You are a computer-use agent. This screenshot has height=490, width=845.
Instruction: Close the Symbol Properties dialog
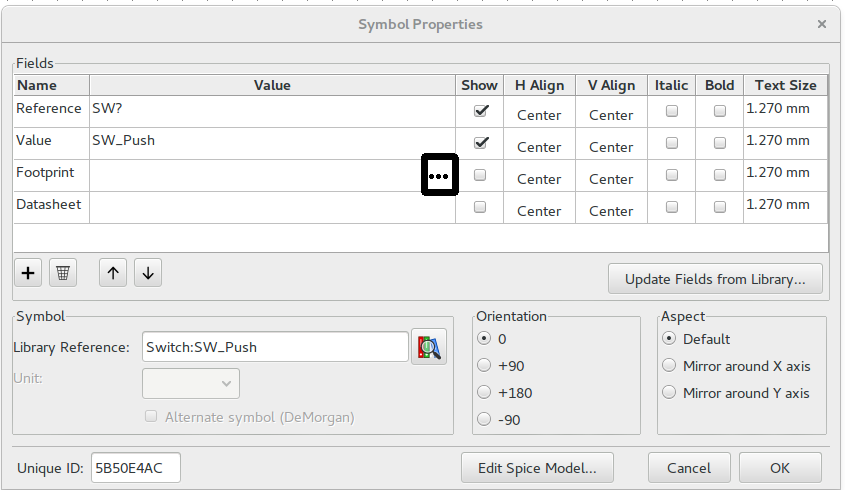point(821,24)
